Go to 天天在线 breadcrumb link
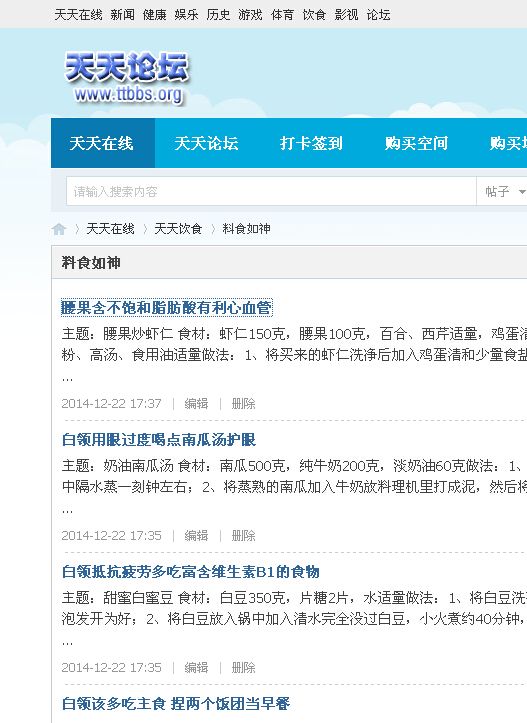This screenshot has width=527, height=723. (x=110, y=229)
